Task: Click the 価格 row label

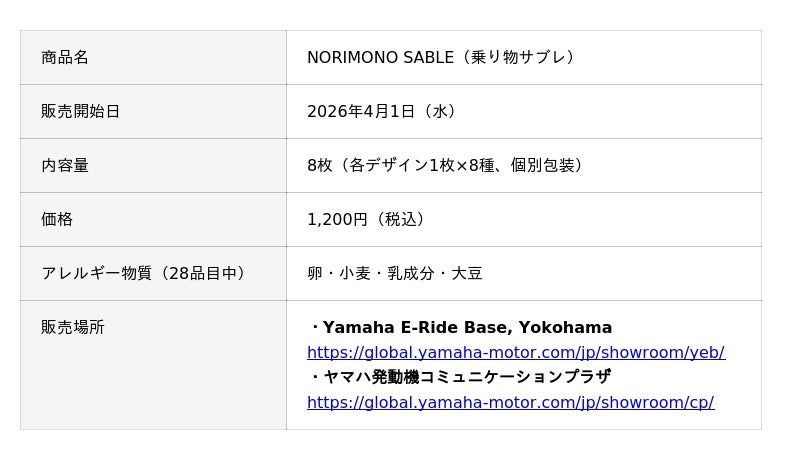Action: pos(57,219)
